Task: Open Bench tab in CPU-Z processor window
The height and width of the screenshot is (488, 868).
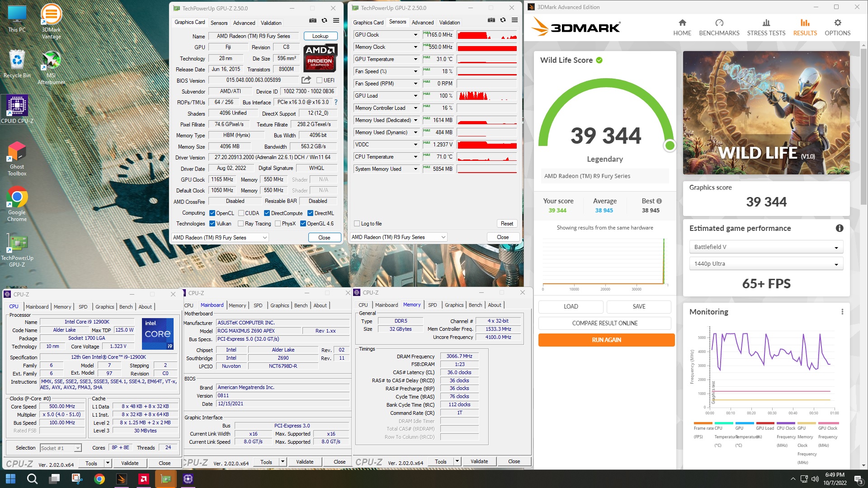Action: pos(126,307)
